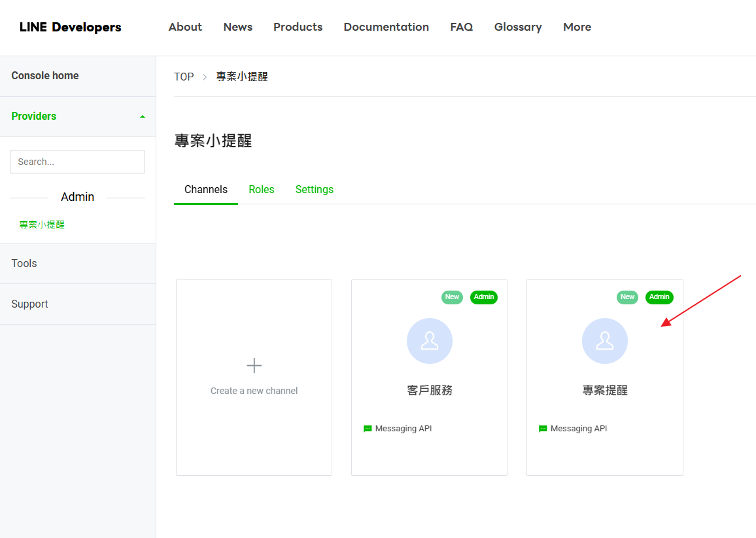Click the 專案小提醒 page heading
The width and height of the screenshot is (756, 538).
213,141
